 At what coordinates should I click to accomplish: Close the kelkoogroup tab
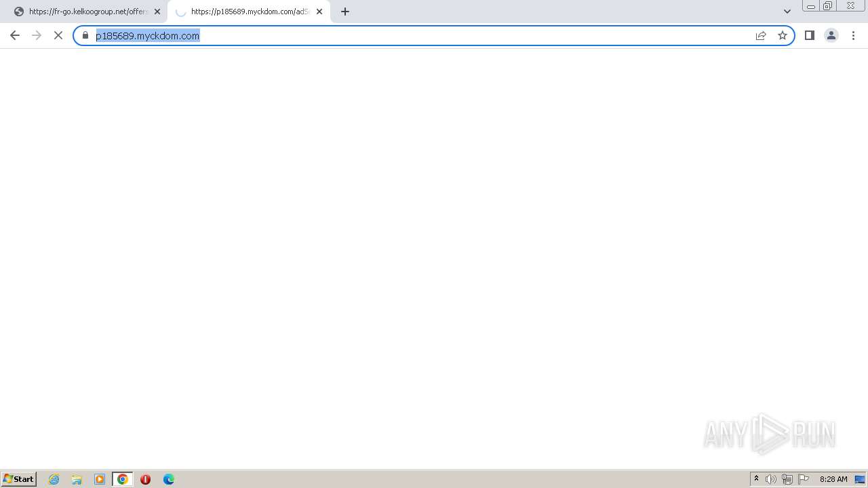157,12
